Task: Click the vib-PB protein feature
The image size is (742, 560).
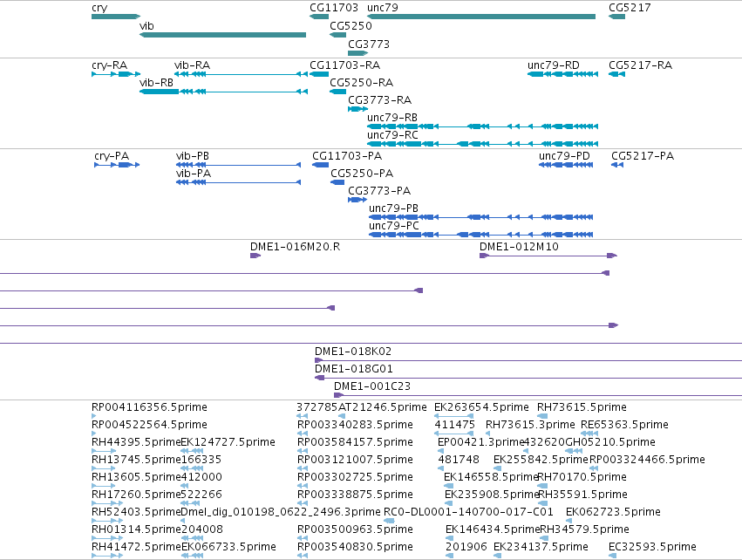Action: [239, 165]
